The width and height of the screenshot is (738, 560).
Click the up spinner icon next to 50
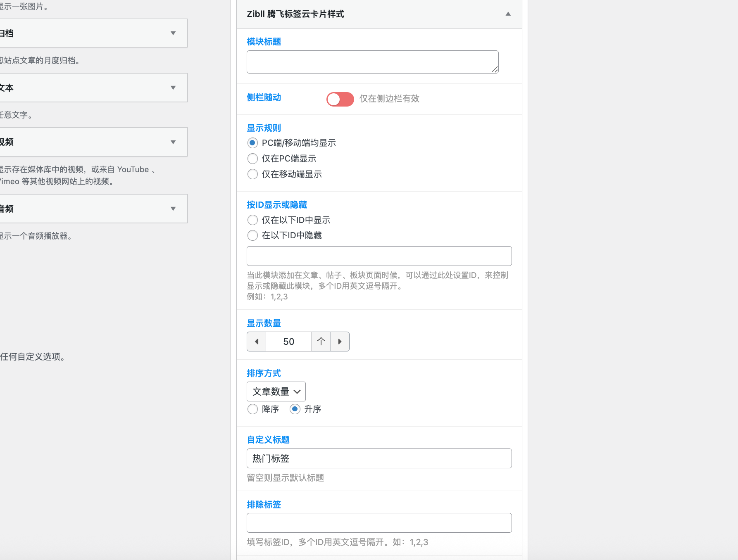coord(321,342)
